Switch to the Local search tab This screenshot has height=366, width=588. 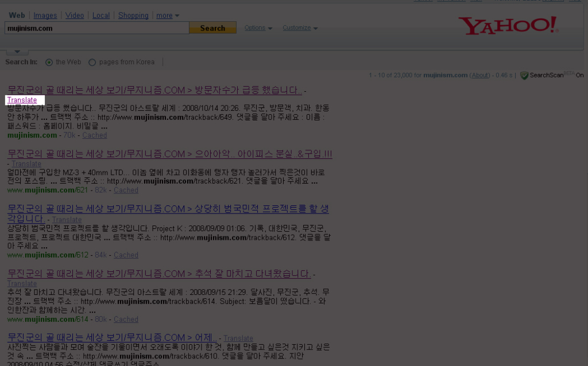pyautogui.click(x=101, y=15)
